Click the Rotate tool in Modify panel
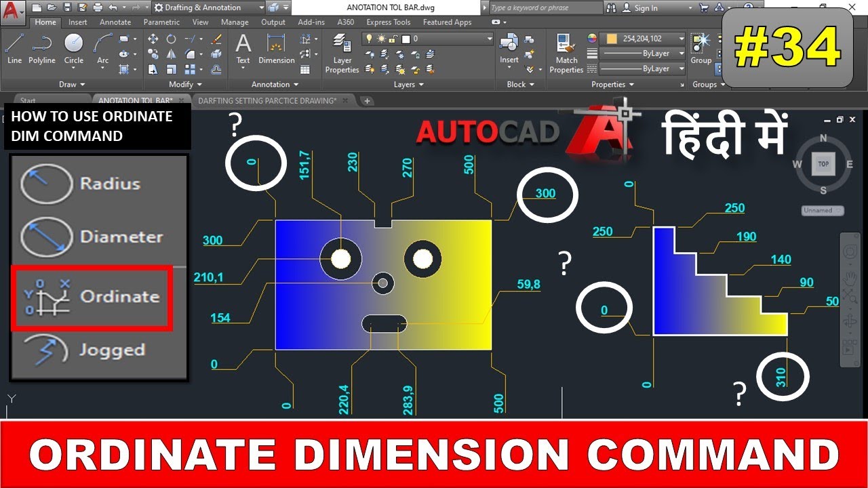Image resolution: width=868 pixels, height=488 pixels. coord(172,39)
